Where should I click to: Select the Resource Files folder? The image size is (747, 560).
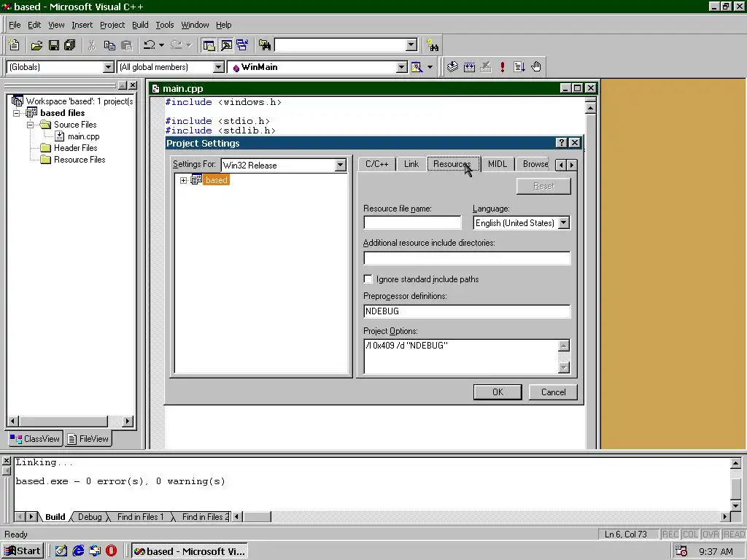(x=80, y=160)
